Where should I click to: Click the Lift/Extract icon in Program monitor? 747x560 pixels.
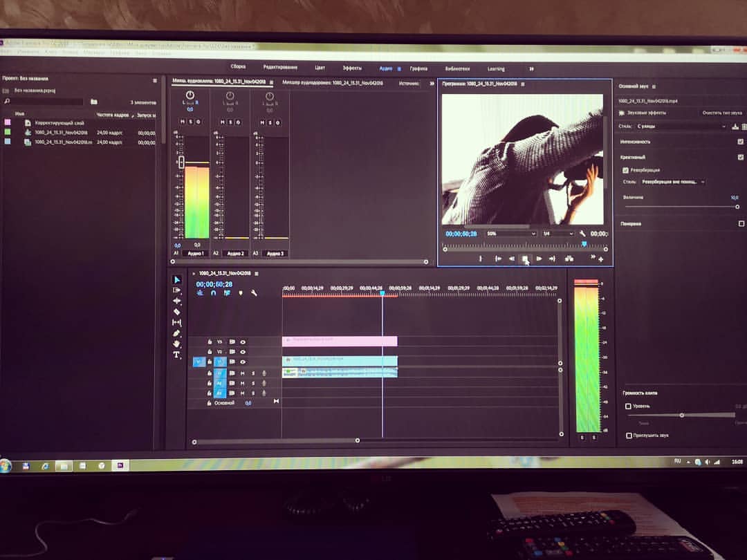pyautogui.click(x=569, y=259)
